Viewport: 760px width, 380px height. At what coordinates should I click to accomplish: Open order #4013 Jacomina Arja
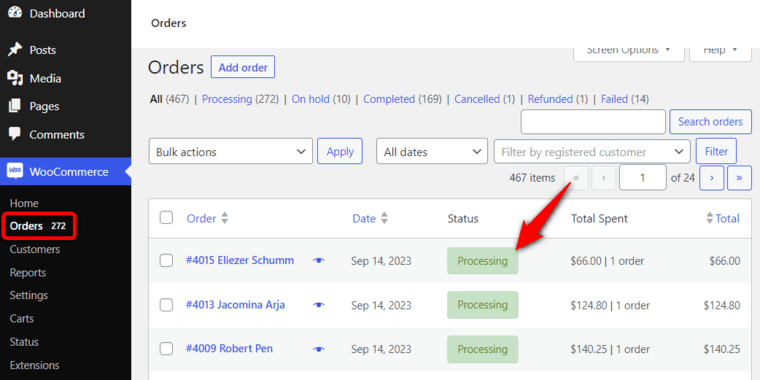point(236,305)
